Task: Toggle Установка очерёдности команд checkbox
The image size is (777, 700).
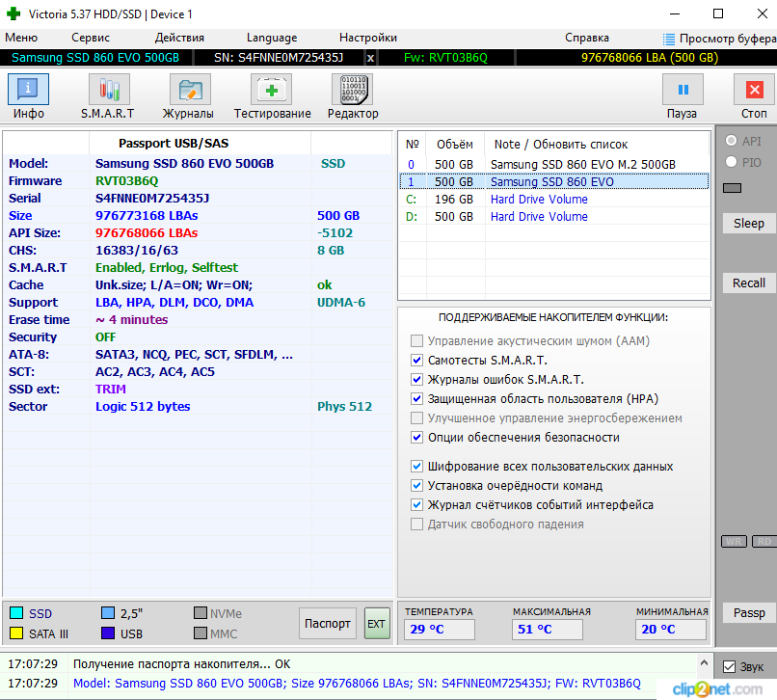Action: [x=416, y=486]
